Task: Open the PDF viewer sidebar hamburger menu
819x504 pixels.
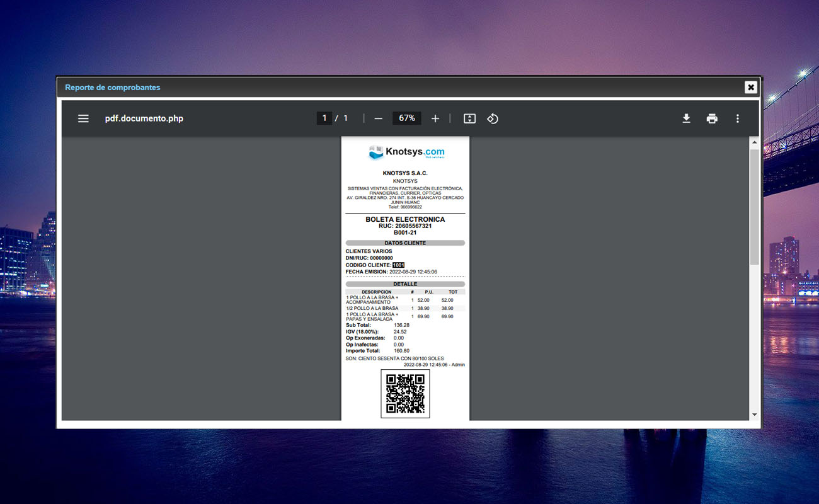Action: pos(83,118)
